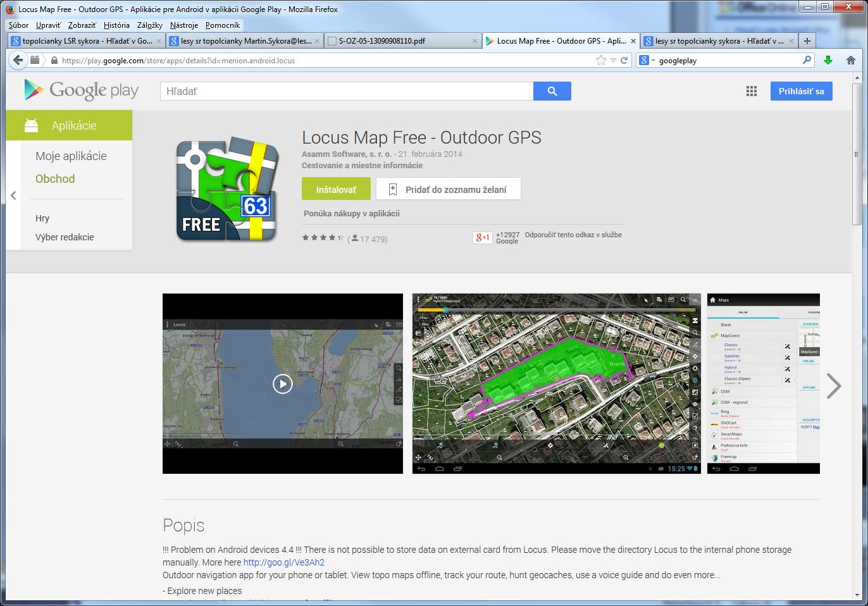Open the Súbor menu
868x606 pixels.
tap(18, 25)
